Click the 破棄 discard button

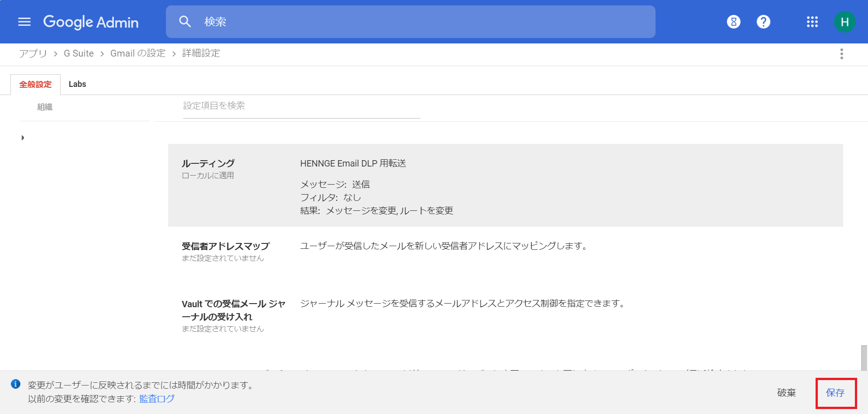tap(787, 393)
